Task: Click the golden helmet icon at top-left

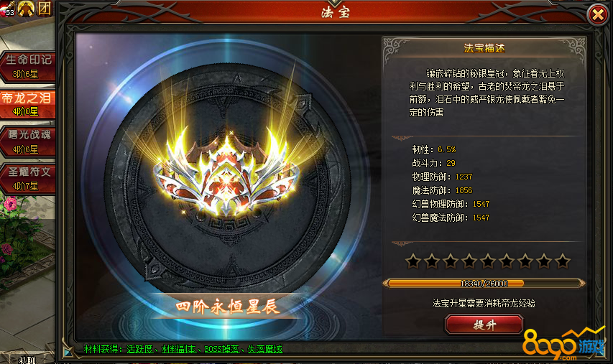Action: 26,9
